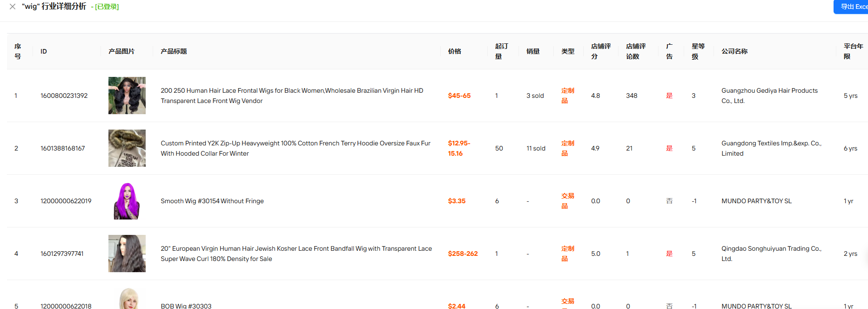This screenshot has width=868, height=309.
Task: Click the $258-262 price in row four
Action: click(x=463, y=254)
